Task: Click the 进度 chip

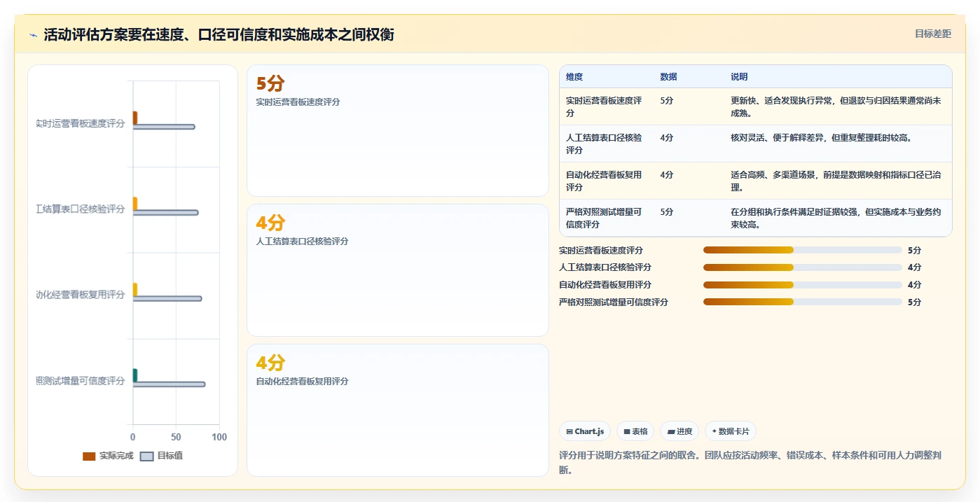Action: tap(679, 431)
